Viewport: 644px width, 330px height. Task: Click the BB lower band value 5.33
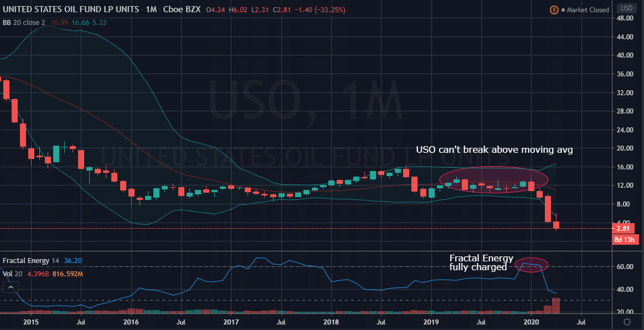(x=100, y=23)
